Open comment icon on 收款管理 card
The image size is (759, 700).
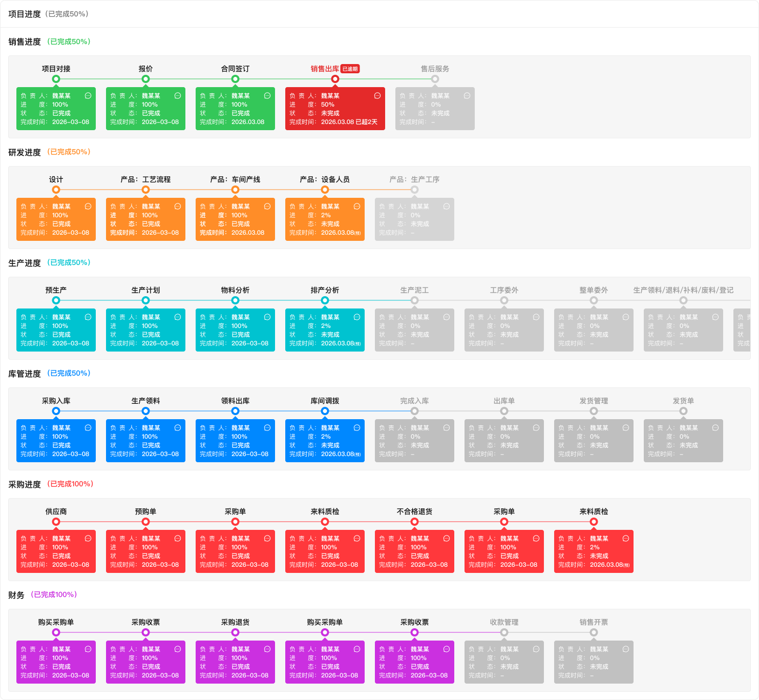click(536, 649)
